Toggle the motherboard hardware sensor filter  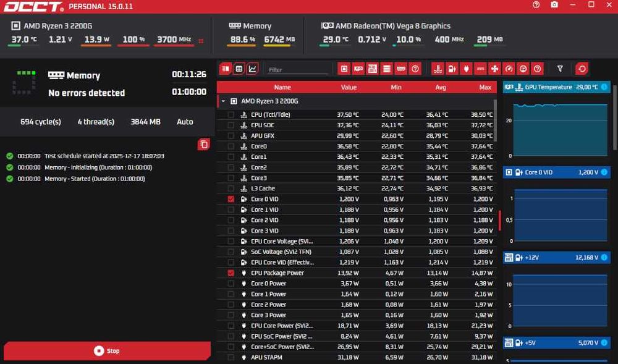click(x=373, y=69)
